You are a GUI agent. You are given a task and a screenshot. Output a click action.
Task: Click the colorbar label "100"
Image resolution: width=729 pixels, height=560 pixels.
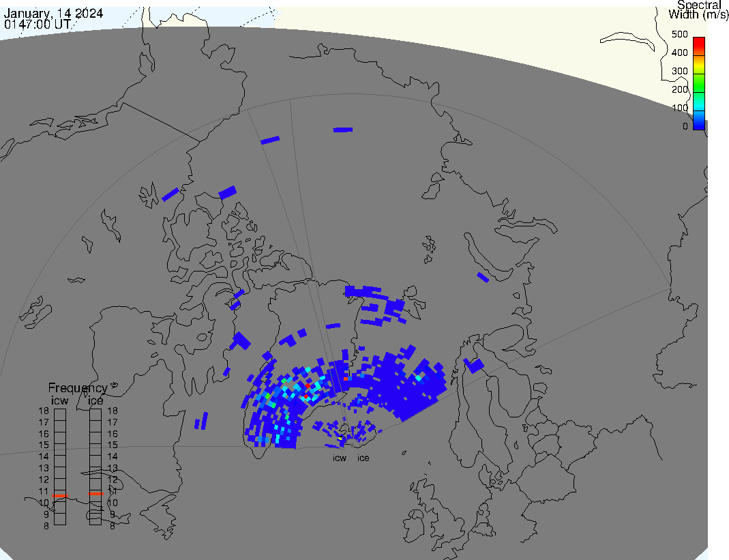(x=680, y=108)
